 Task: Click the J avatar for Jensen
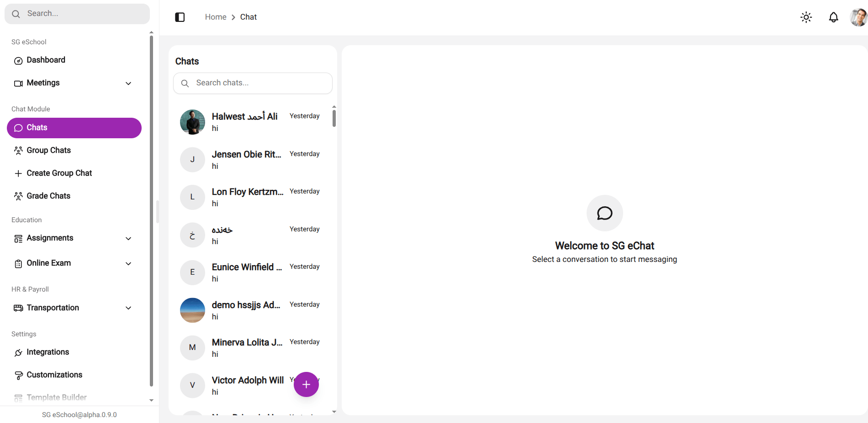pos(192,160)
